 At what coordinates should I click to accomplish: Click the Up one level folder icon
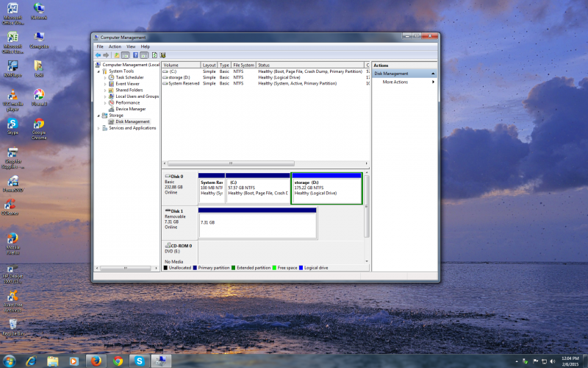tap(116, 55)
